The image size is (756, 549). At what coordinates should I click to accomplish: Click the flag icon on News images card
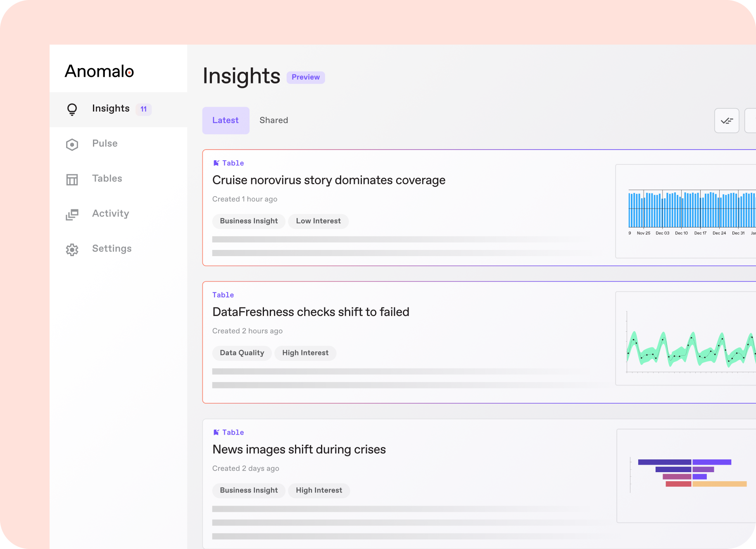click(216, 433)
